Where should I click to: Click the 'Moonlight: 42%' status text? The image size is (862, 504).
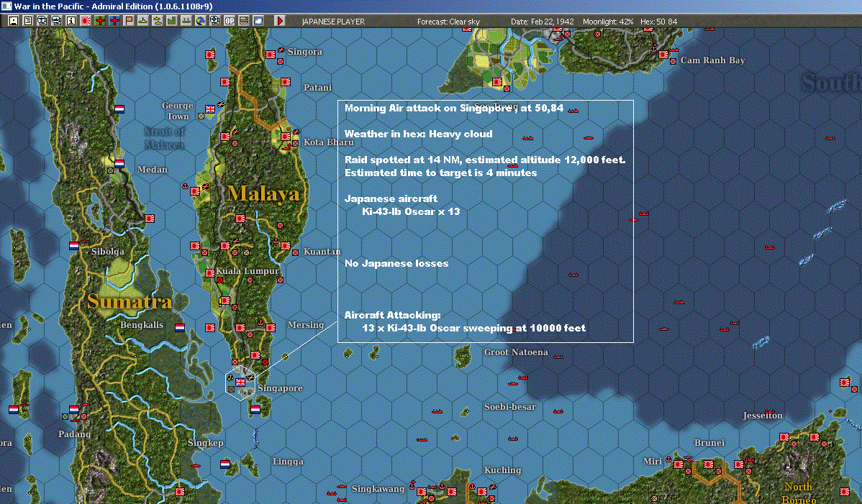pos(608,22)
